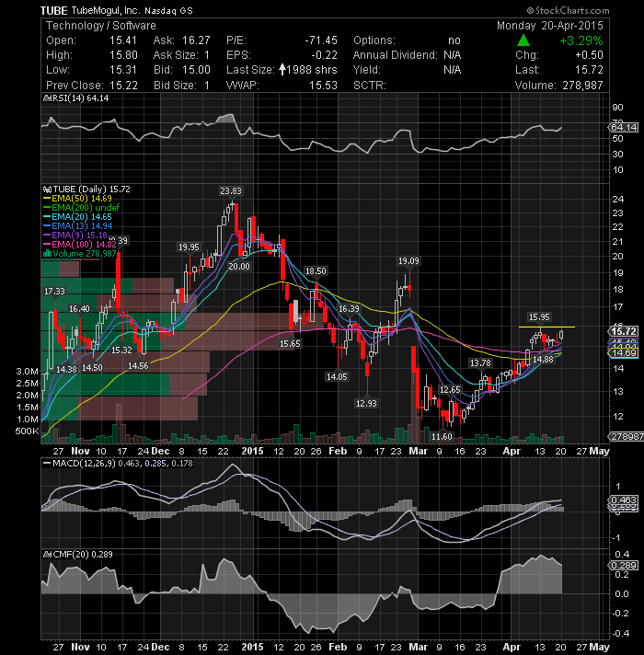The image size is (644, 655).
Task: Click the 20.00 price annotation
Action: point(239,267)
